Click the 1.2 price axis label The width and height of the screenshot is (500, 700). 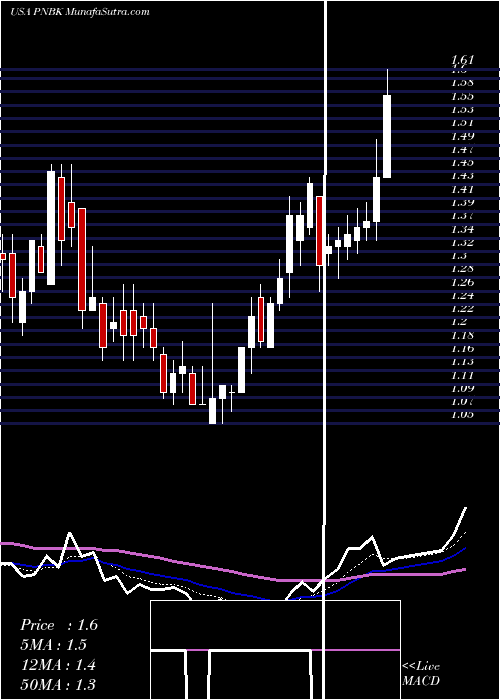tap(459, 322)
